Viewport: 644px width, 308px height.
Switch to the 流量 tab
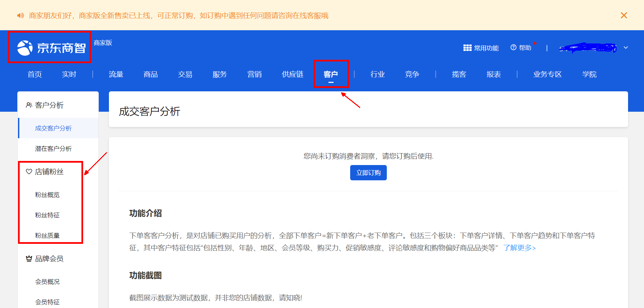[x=116, y=74]
